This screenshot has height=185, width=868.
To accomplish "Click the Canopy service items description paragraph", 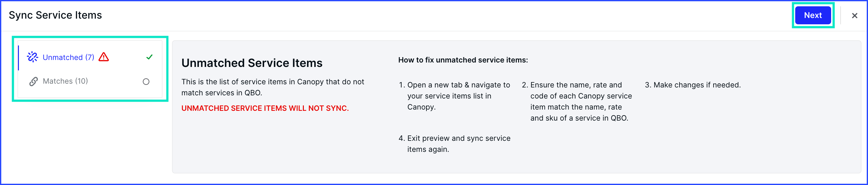I will click(x=273, y=87).
